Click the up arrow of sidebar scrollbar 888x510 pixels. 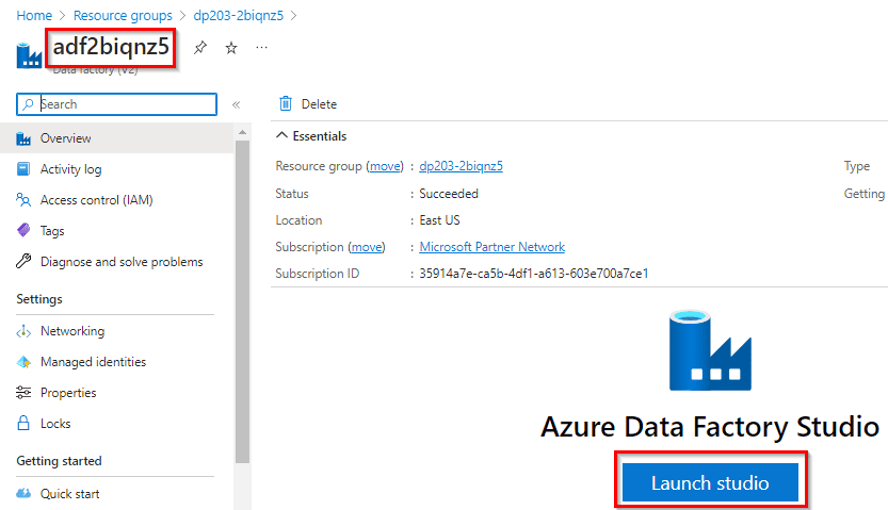[x=242, y=132]
